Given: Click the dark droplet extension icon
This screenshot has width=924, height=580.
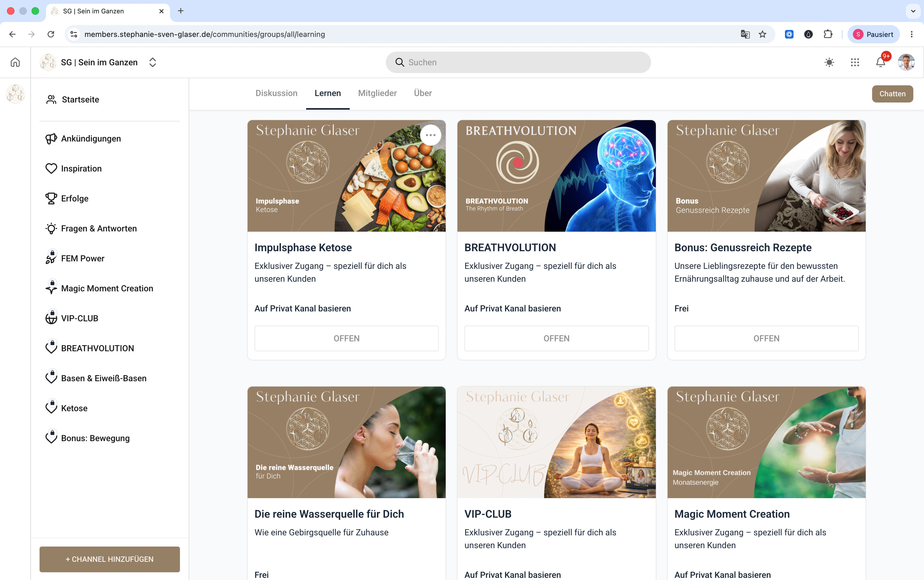Looking at the screenshot, I should click(809, 34).
